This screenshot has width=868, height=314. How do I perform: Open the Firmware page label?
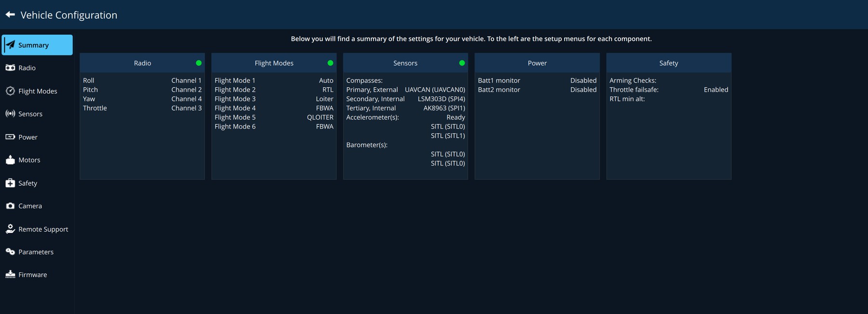tap(33, 275)
